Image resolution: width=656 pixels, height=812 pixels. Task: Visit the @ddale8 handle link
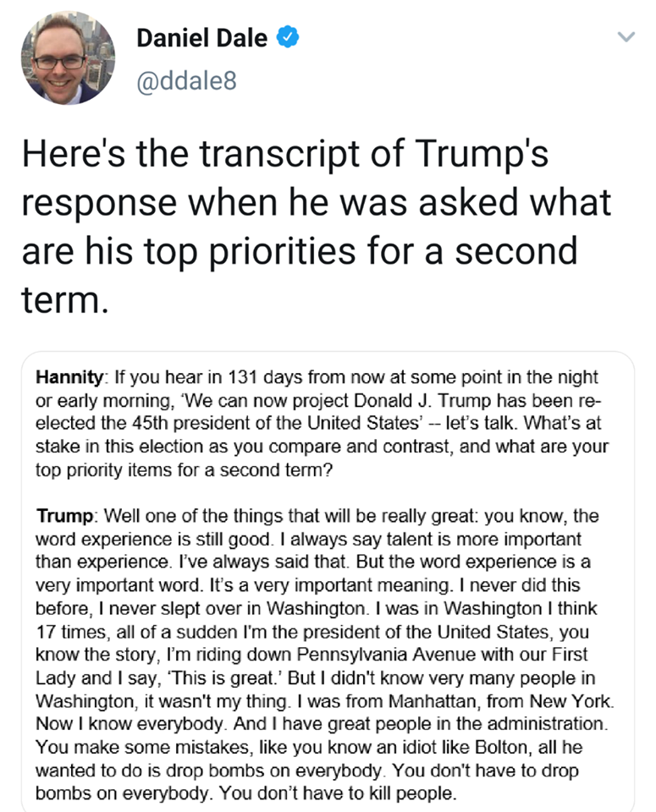coord(186,81)
